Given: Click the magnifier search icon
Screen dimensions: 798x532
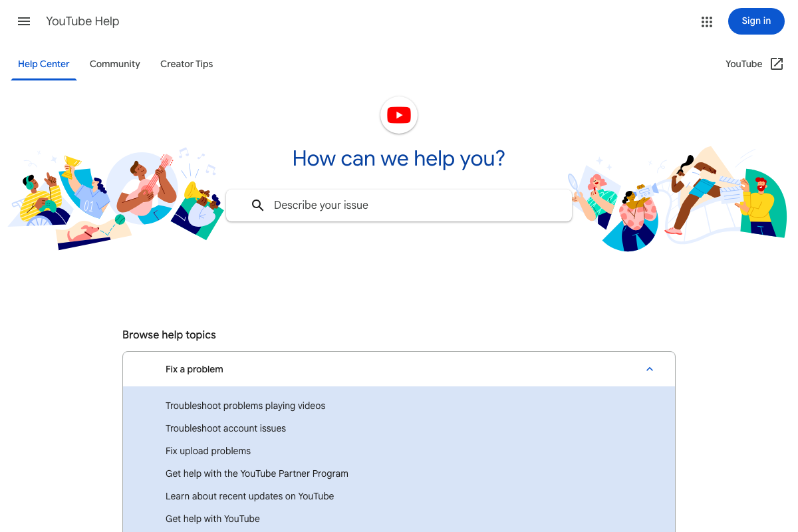Looking at the screenshot, I should (x=258, y=205).
